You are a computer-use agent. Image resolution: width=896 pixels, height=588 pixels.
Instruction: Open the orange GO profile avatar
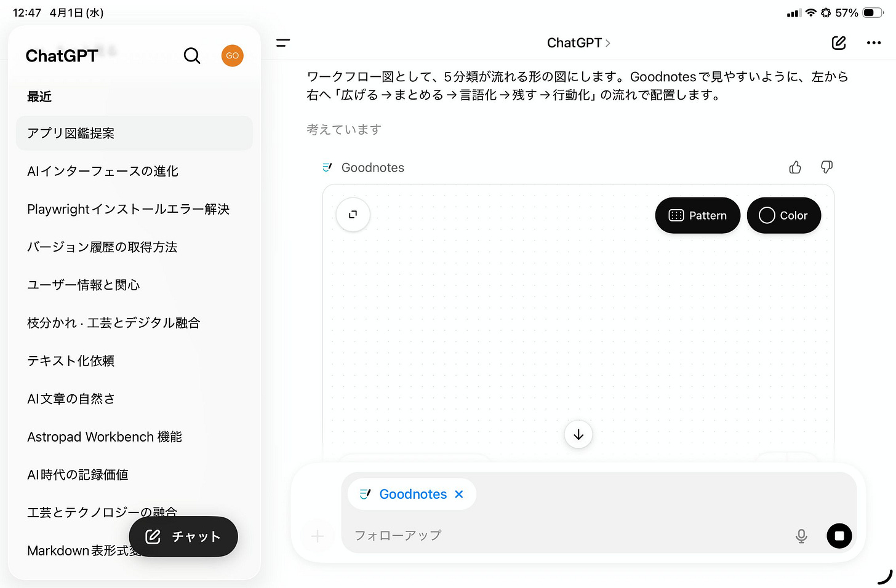[232, 55]
